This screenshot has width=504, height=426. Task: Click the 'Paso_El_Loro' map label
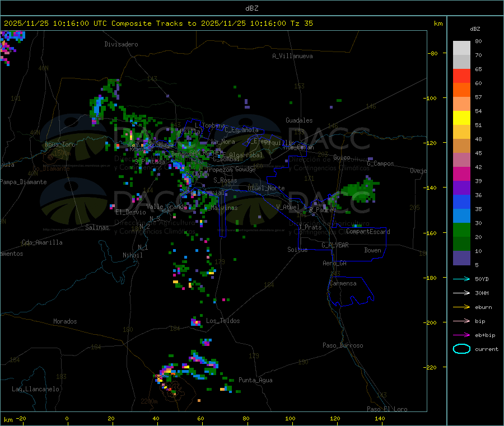pos(388,409)
